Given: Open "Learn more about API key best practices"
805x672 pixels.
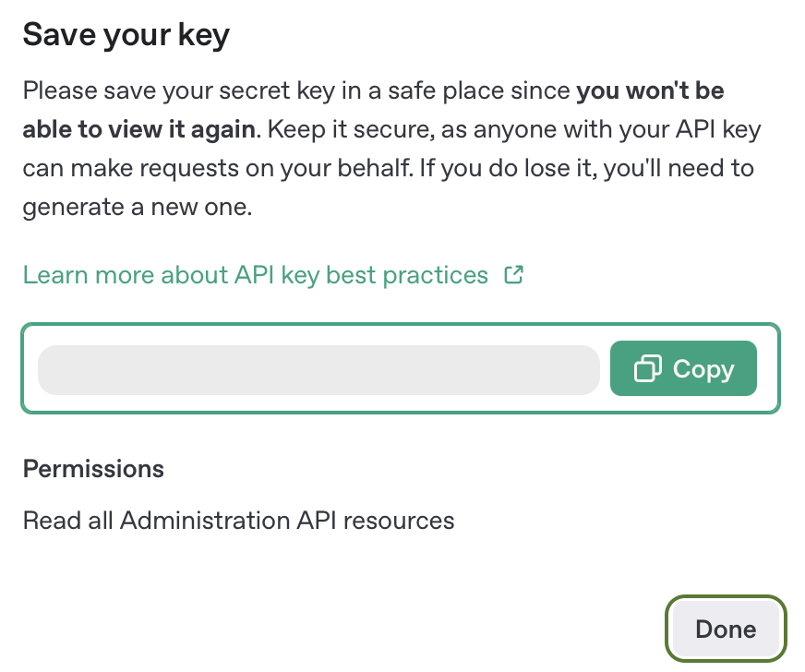Looking at the screenshot, I should (x=255, y=275).
